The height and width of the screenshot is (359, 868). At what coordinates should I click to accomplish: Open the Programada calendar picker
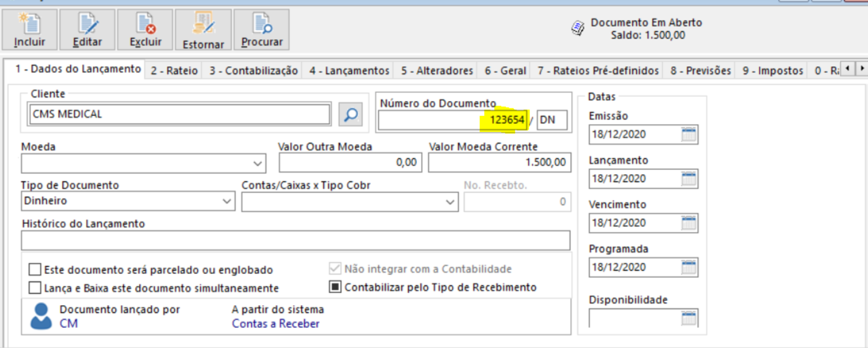(x=688, y=267)
